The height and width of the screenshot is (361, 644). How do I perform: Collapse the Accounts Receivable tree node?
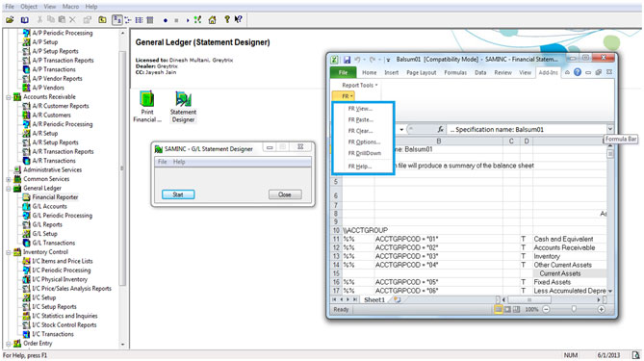click(x=9, y=97)
